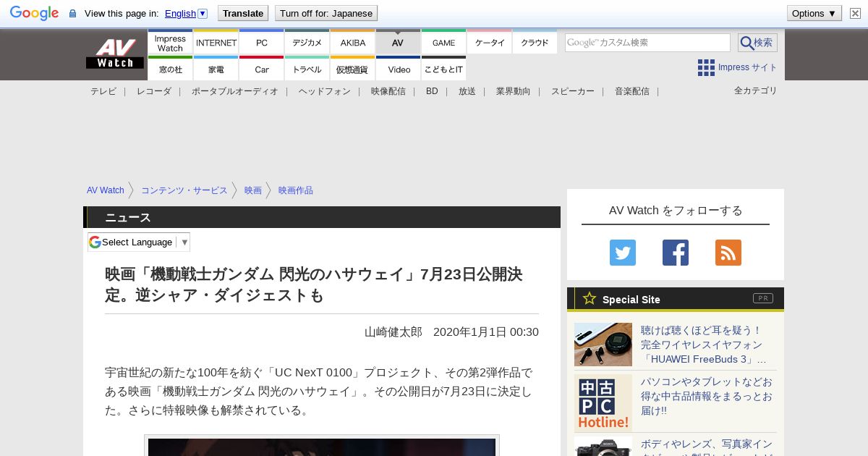Open the Impress site grid icon
The image size is (868, 456).
tap(706, 67)
